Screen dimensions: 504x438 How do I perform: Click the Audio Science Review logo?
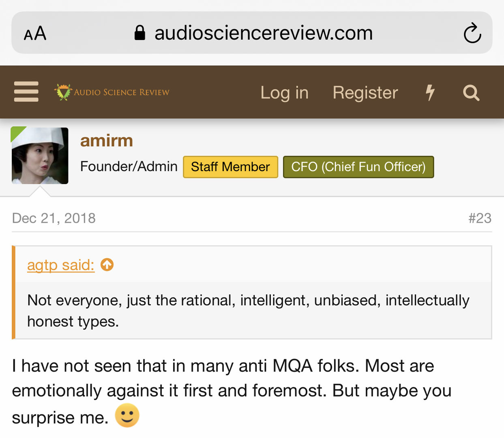pos(112,92)
